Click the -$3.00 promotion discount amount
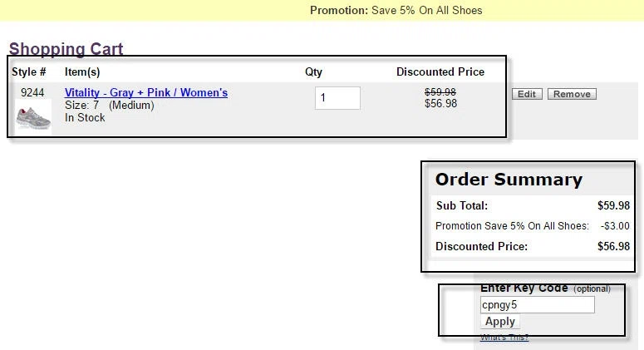The width and height of the screenshot is (644, 350). [x=615, y=226]
